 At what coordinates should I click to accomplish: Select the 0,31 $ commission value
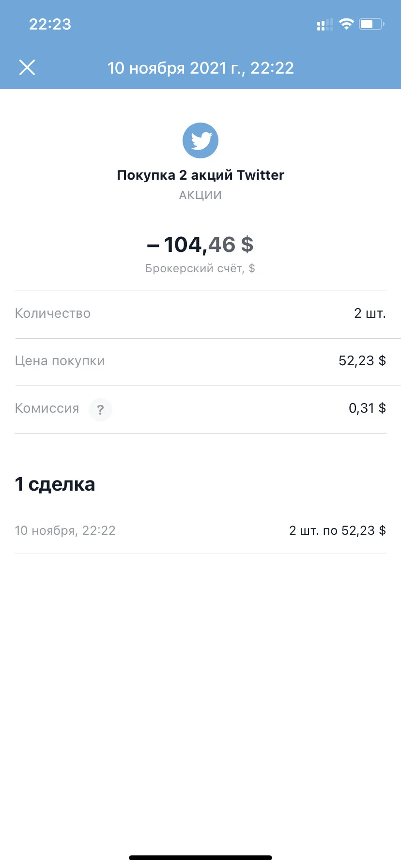[367, 408]
